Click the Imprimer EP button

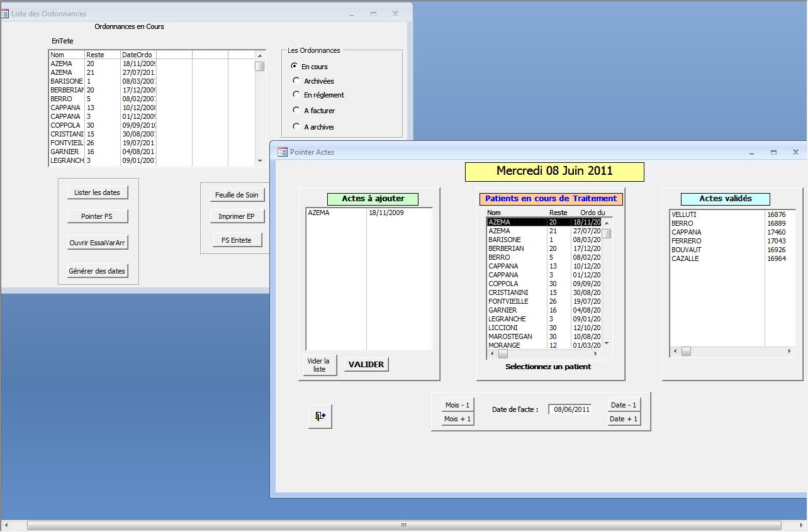[237, 216]
